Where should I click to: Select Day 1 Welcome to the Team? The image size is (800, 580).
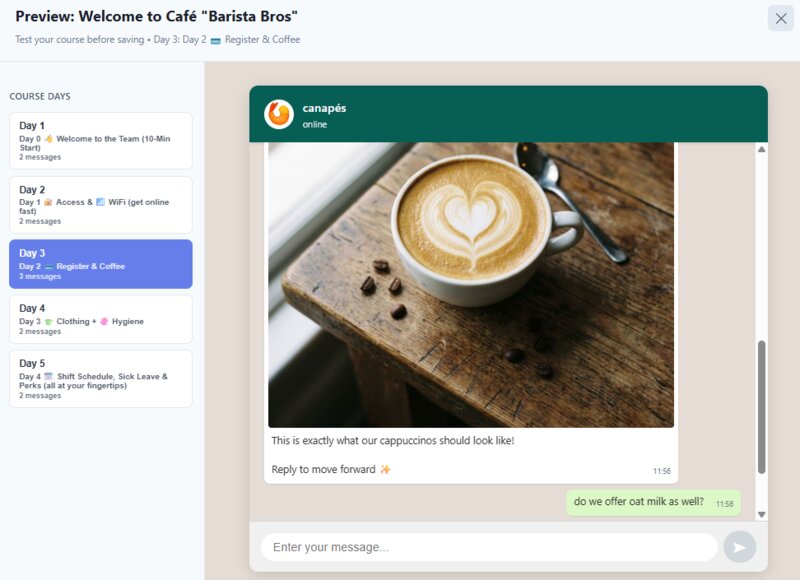(x=101, y=141)
